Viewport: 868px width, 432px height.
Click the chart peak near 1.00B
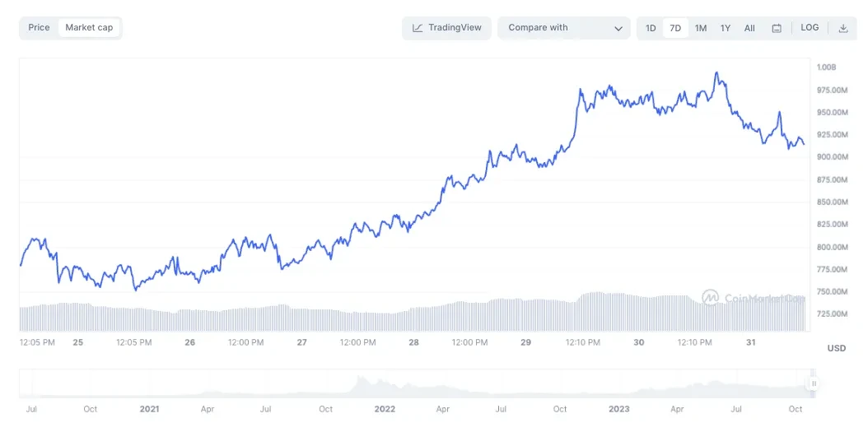(x=716, y=73)
